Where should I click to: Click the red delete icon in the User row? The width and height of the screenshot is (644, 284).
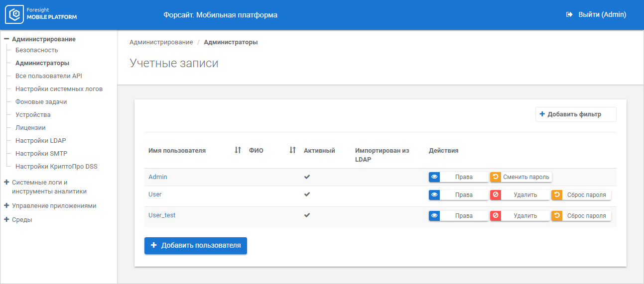tap(496, 195)
